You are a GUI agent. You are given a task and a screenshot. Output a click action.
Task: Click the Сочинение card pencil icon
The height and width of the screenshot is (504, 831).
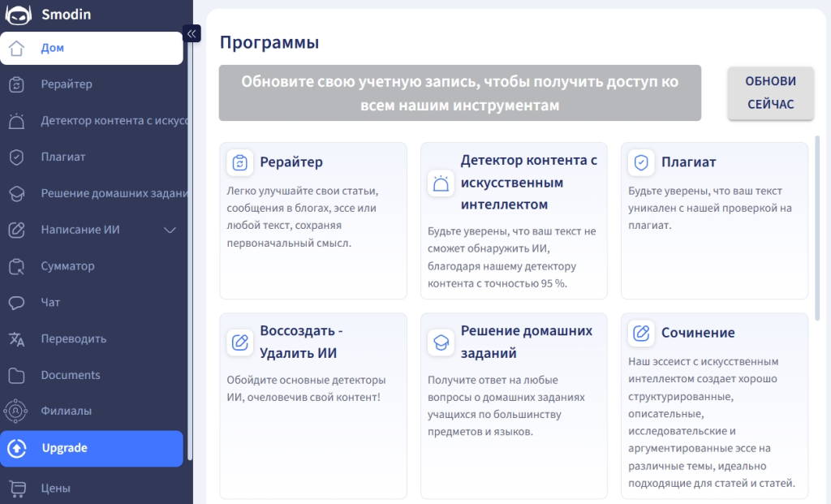(x=641, y=333)
